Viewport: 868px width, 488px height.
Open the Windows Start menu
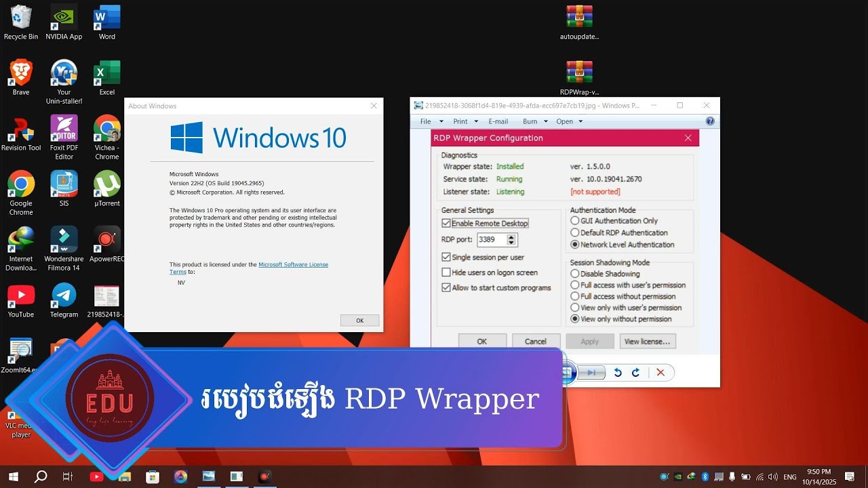(13, 476)
